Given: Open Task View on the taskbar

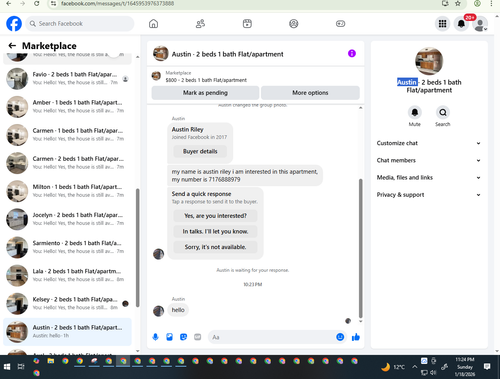Looking at the screenshot, I should [21, 367].
